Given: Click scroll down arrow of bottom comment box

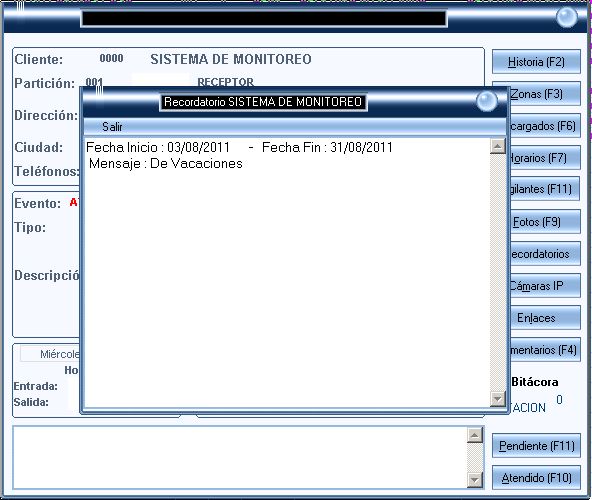Looking at the screenshot, I should 475,480.
